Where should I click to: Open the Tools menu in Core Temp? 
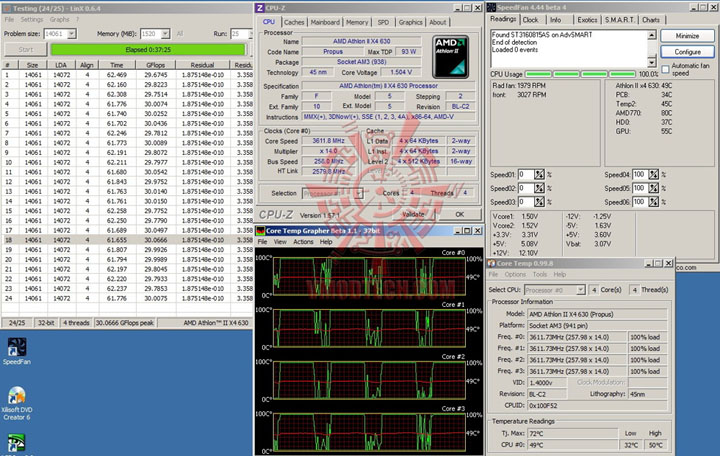tap(540, 274)
